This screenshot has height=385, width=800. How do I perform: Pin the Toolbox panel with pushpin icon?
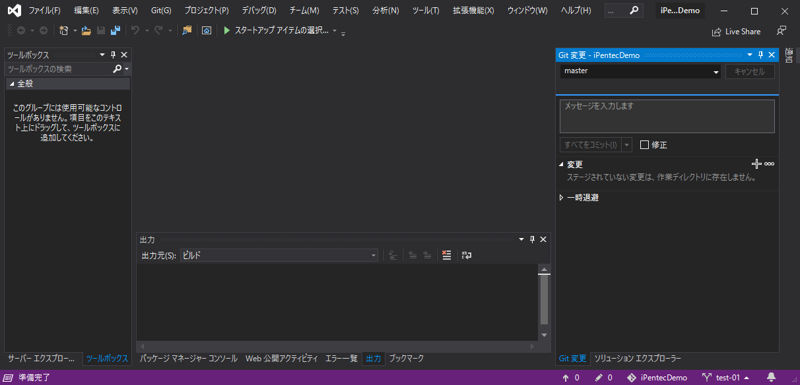pos(113,55)
